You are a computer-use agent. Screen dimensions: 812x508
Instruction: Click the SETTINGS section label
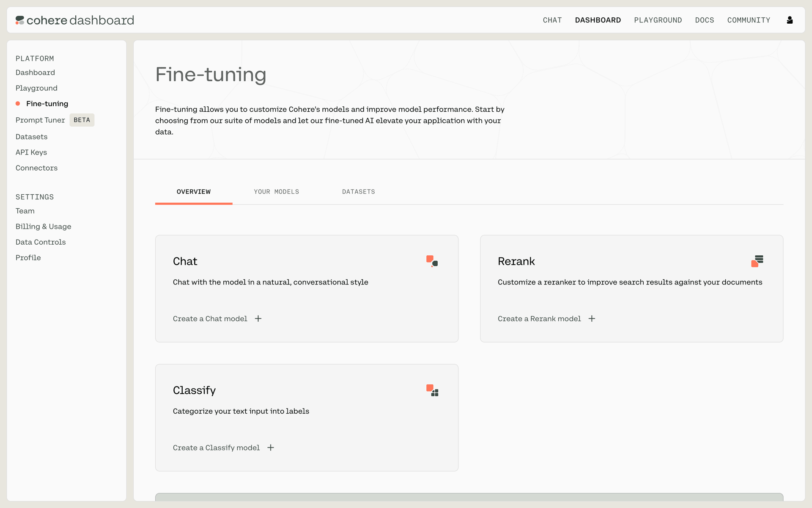[x=35, y=197]
